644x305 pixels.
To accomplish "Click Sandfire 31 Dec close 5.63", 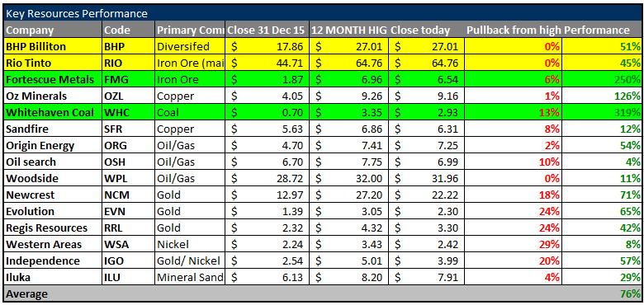I will pos(294,129).
